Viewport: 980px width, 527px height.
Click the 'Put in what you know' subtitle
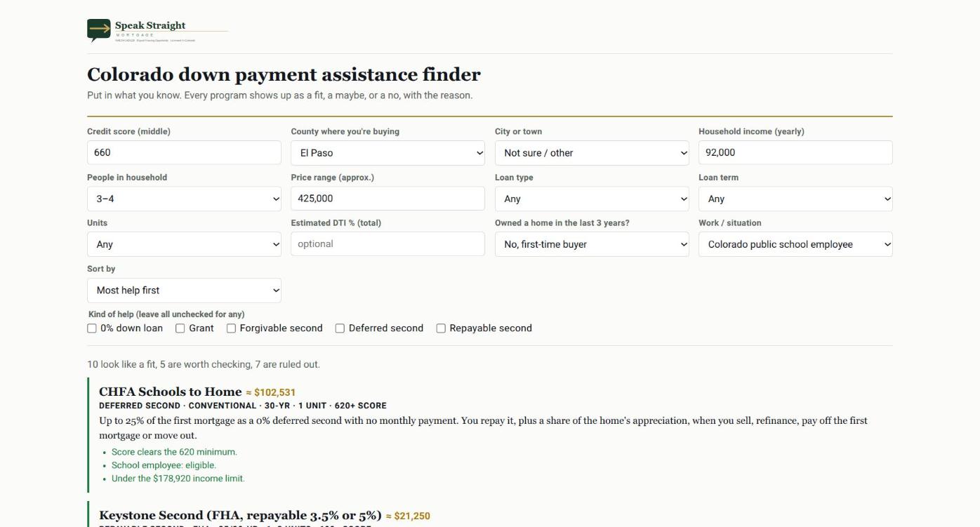point(280,95)
